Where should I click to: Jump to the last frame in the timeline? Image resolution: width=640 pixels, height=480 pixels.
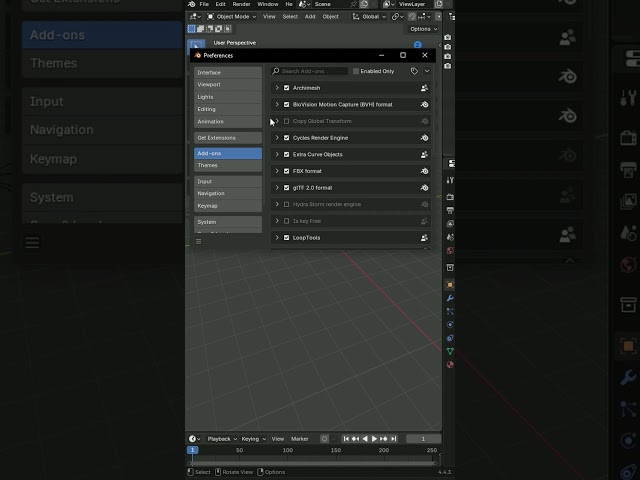[x=393, y=439]
